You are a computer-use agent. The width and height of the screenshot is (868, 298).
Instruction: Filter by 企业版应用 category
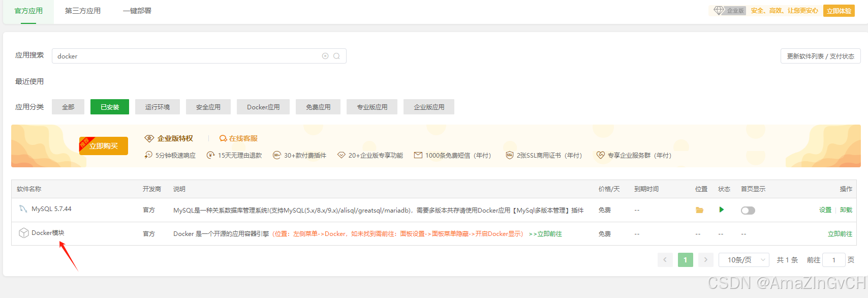pyautogui.click(x=429, y=107)
